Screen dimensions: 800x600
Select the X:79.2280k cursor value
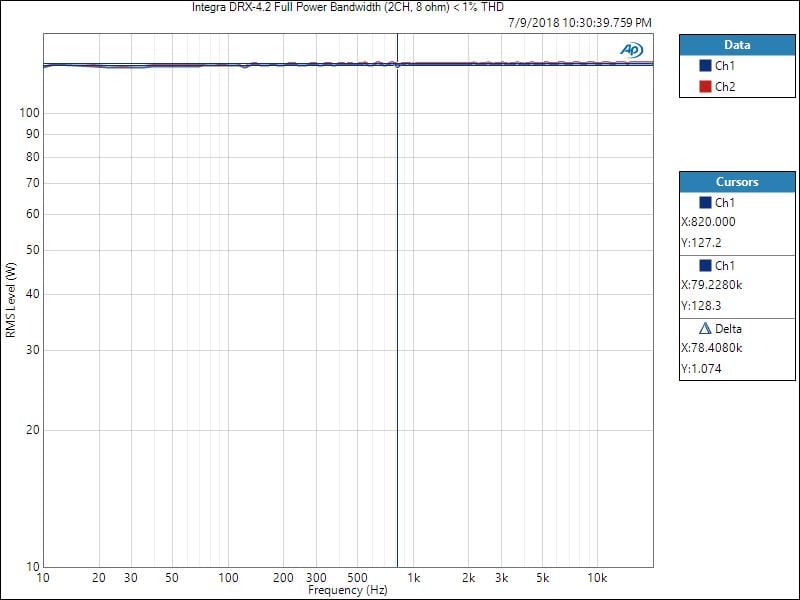[x=712, y=286]
